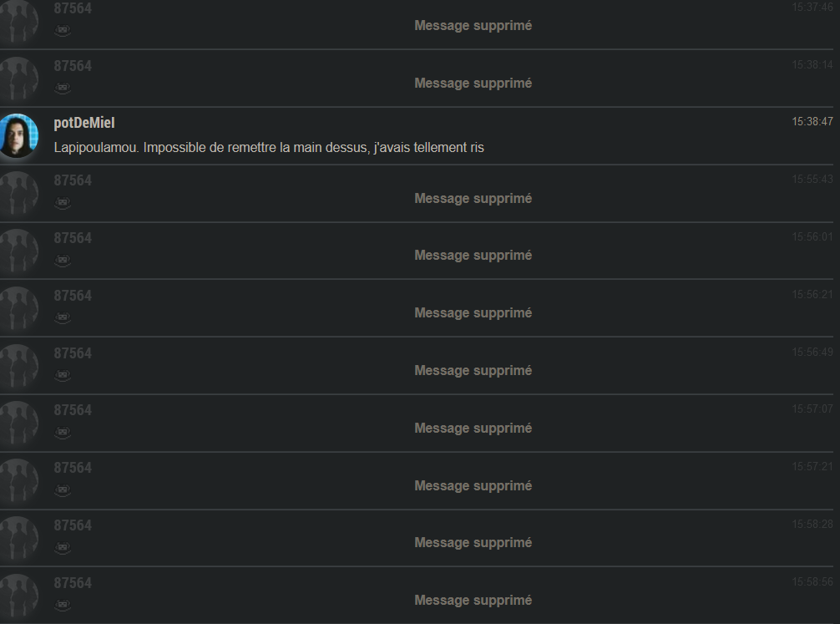Click the badge icon under 87564 at 15:55:43
The height and width of the screenshot is (624, 840).
point(63,203)
